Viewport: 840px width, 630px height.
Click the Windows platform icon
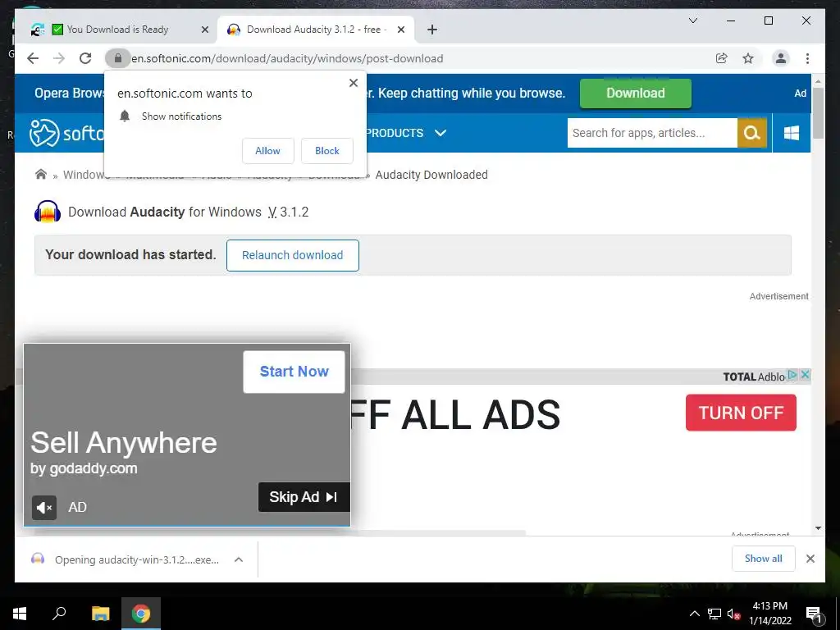[792, 133]
